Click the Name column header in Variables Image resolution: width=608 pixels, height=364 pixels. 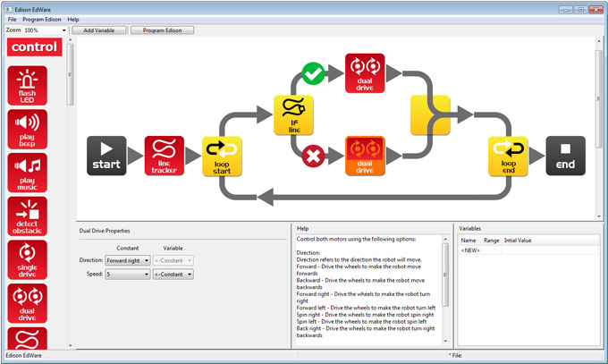pos(469,241)
